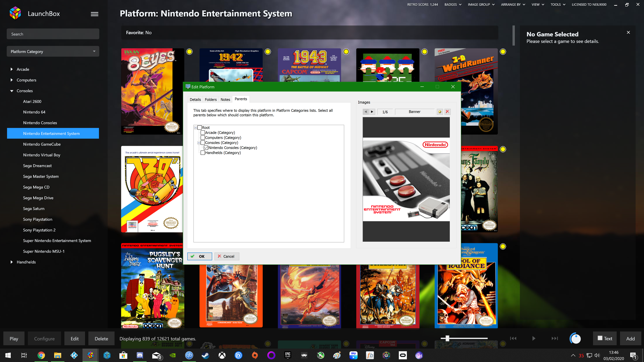This screenshot has height=362, width=644.
Task: Open Windows Start menu
Action: [x=8, y=355]
